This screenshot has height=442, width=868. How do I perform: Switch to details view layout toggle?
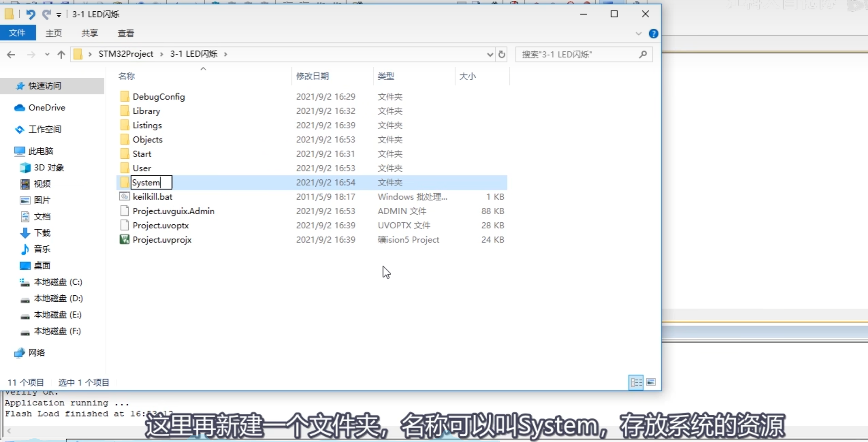pos(635,382)
